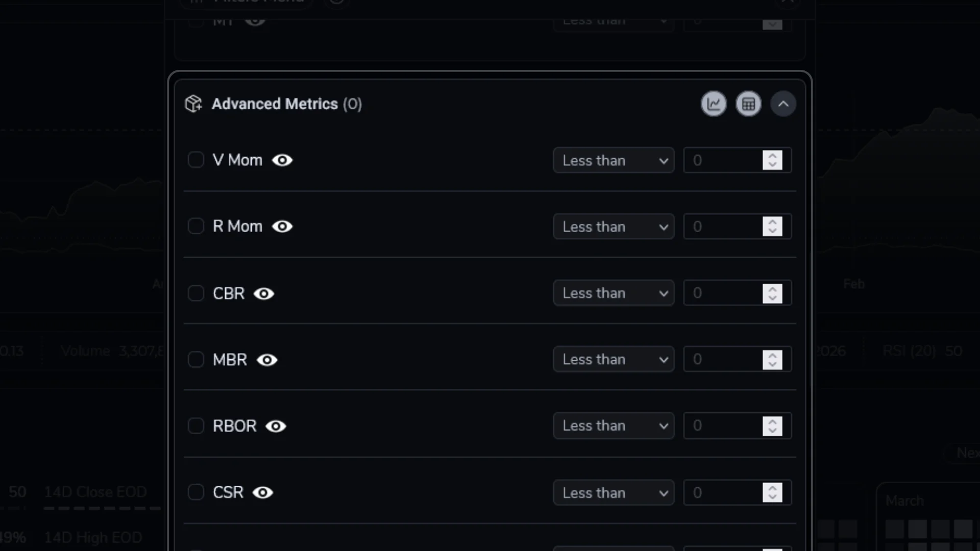Decrement the CSR value stepper

point(772,496)
